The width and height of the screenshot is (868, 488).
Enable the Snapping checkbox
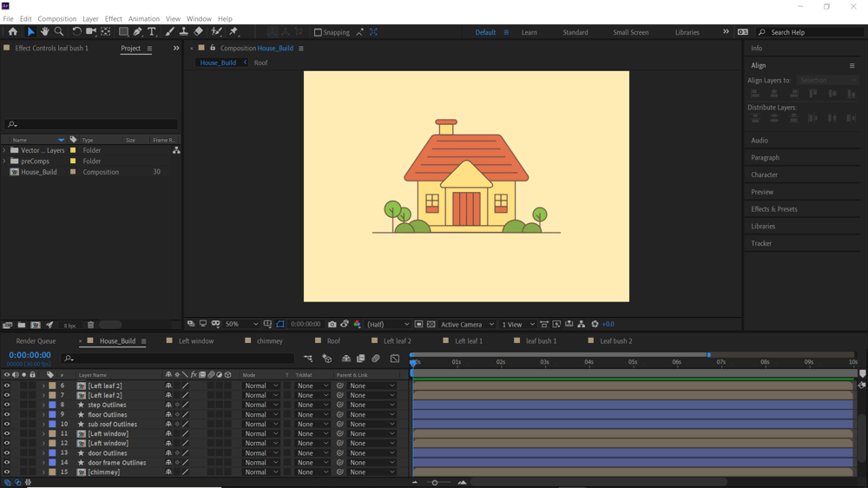318,32
